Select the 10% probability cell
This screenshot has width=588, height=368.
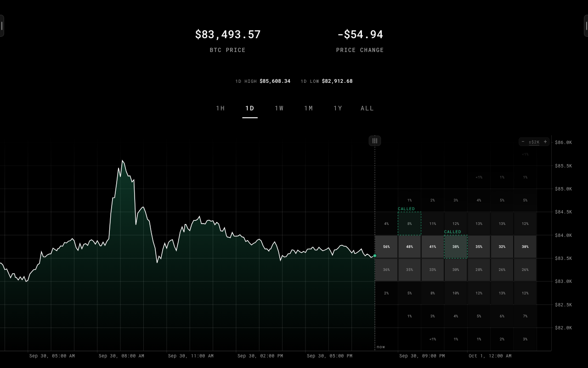pos(456,293)
